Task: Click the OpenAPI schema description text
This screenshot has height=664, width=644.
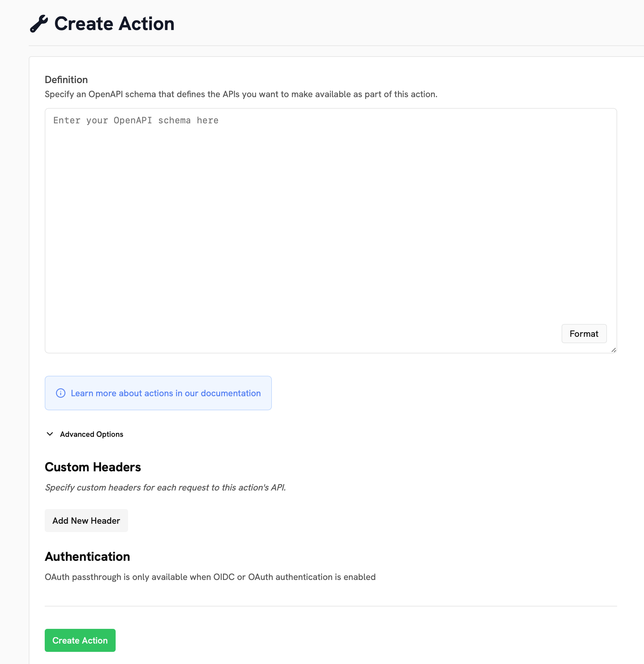Action: [241, 94]
